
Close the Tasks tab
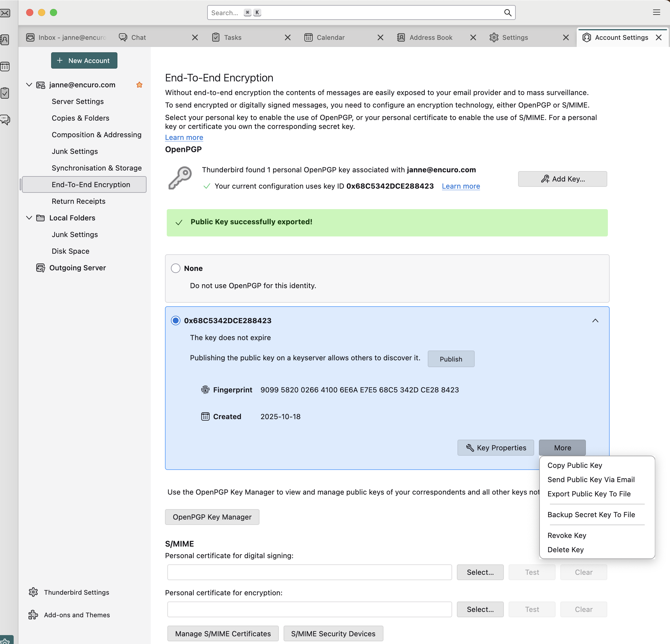tap(287, 38)
